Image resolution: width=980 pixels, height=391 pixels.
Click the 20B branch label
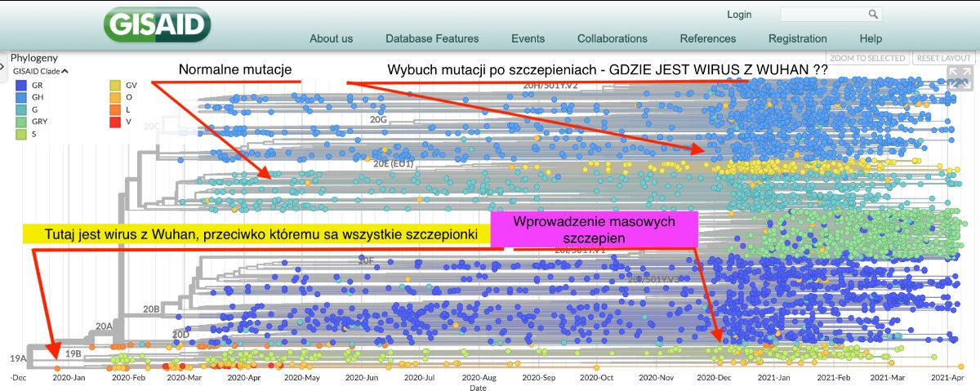click(x=151, y=309)
